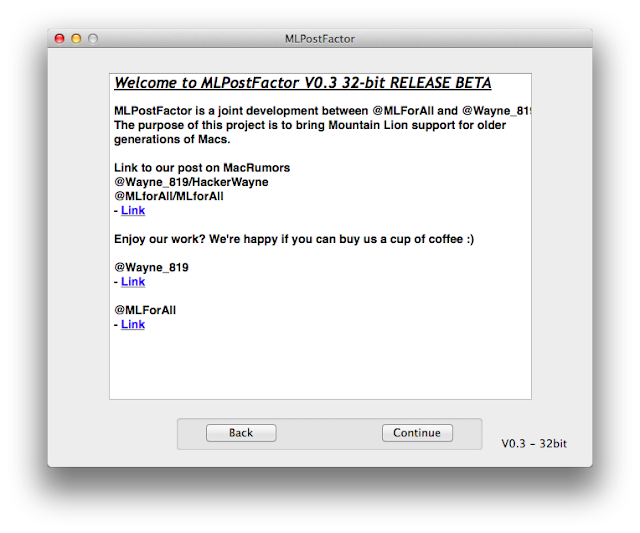Open the MacRumors post Link

coord(133,211)
